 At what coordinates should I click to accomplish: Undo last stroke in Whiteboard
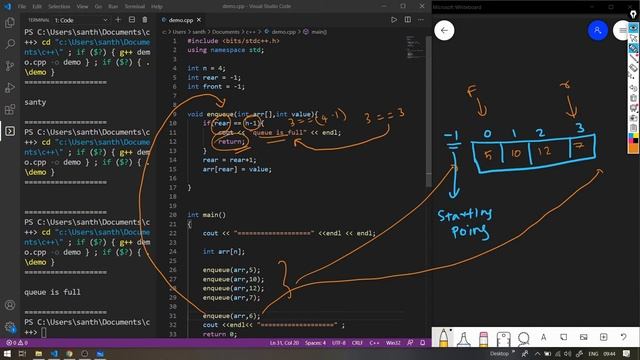point(623,337)
